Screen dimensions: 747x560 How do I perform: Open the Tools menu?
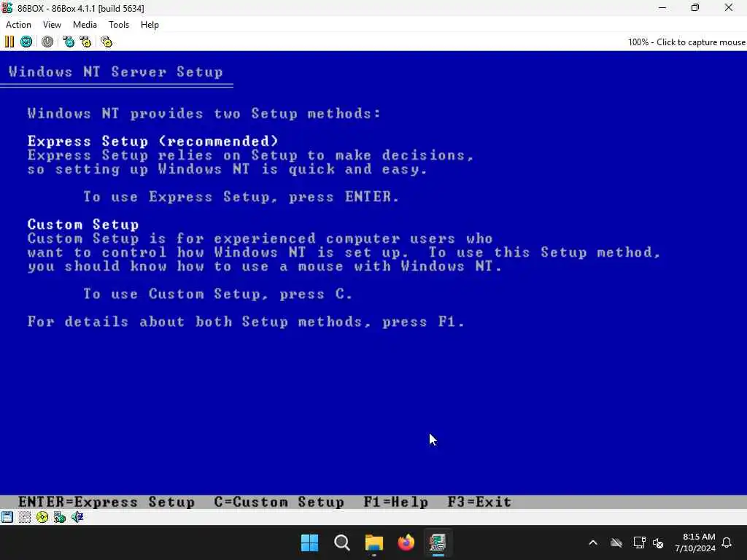(x=119, y=25)
